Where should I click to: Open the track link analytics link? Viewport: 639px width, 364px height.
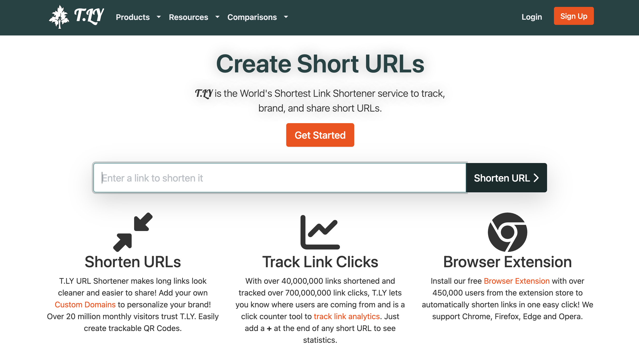[347, 316]
